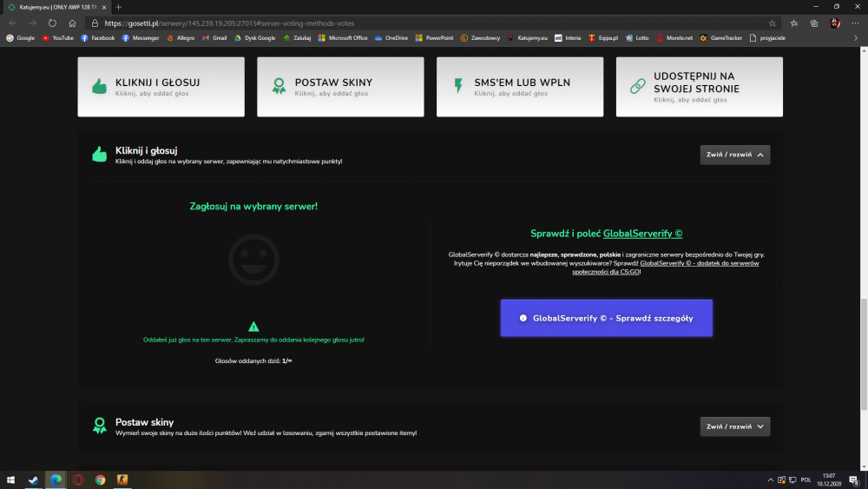Open the GameTracker bookmark
Image resolution: width=868 pixels, height=489 pixels.
point(720,38)
